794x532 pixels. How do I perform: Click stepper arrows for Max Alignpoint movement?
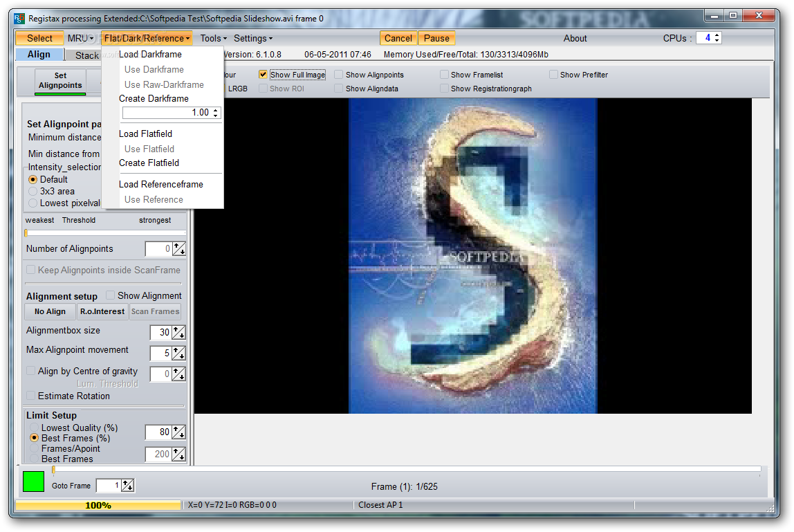pos(178,353)
